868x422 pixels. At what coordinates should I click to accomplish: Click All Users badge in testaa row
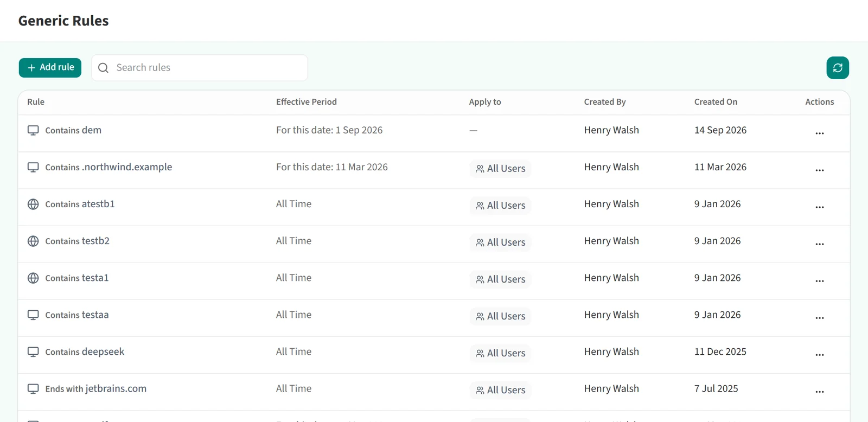(500, 316)
